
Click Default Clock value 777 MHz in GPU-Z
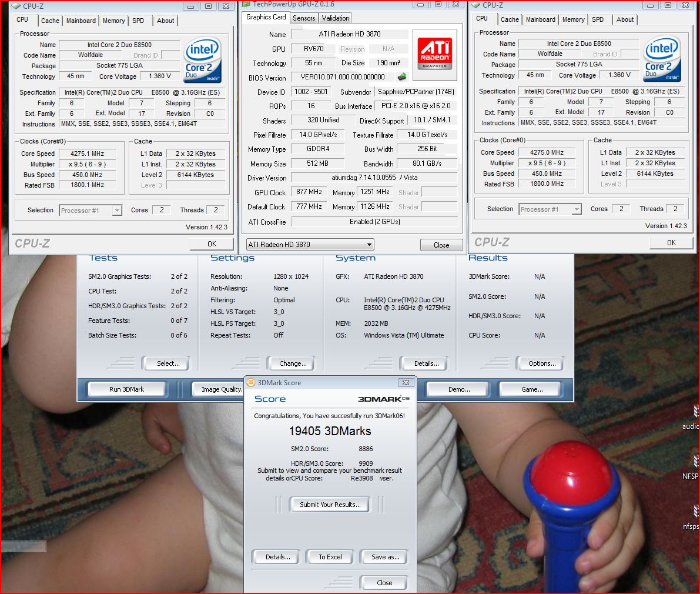(x=309, y=206)
